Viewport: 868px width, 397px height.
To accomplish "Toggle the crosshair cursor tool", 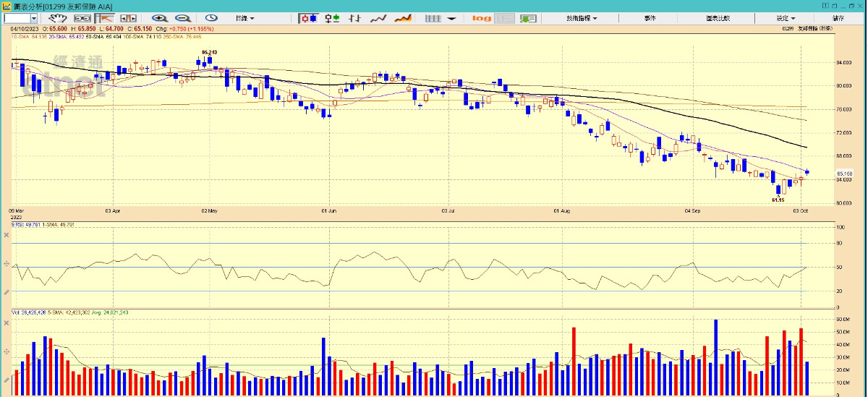I will point(106,18).
